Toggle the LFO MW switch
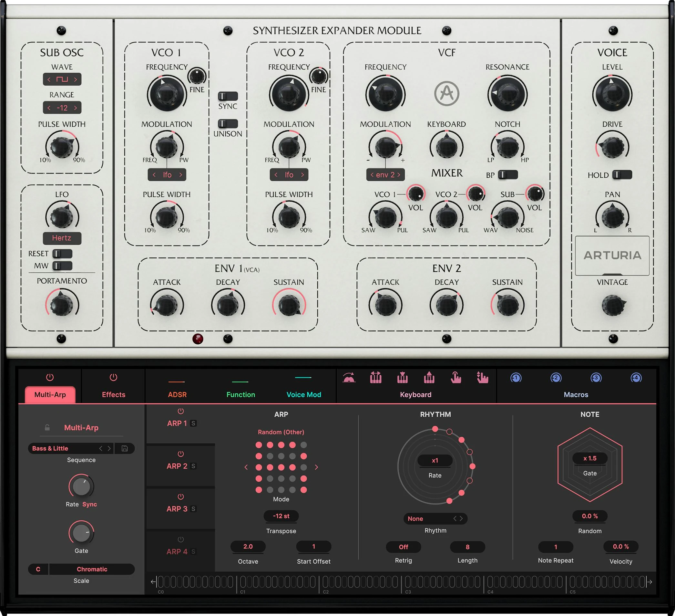Viewport: 675px width, 616px height. pos(62,266)
